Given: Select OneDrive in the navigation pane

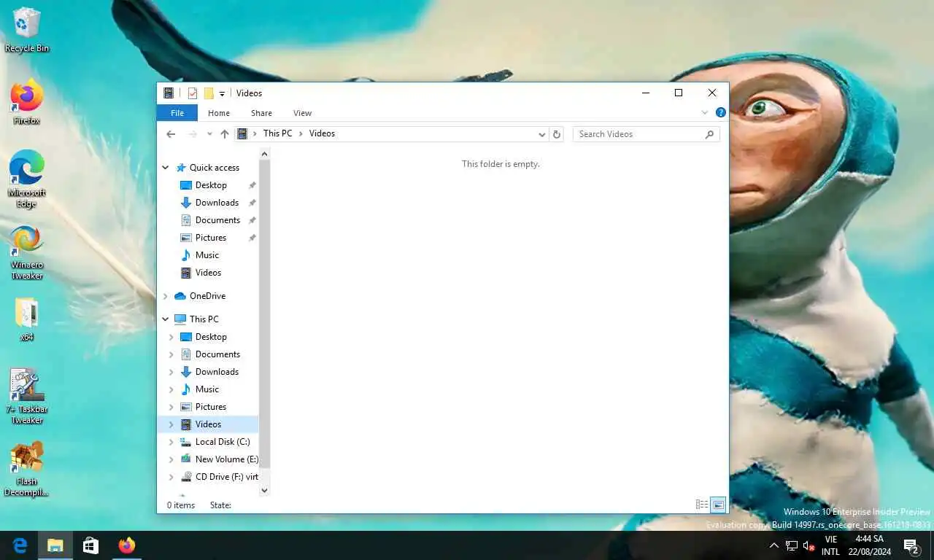Looking at the screenshot, I should (x=207, y=296).
